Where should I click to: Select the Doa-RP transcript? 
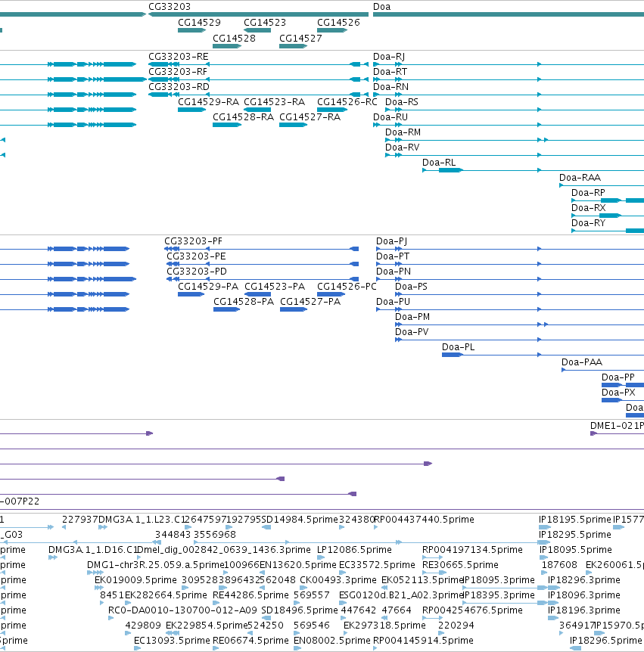(x=588, y=193)
